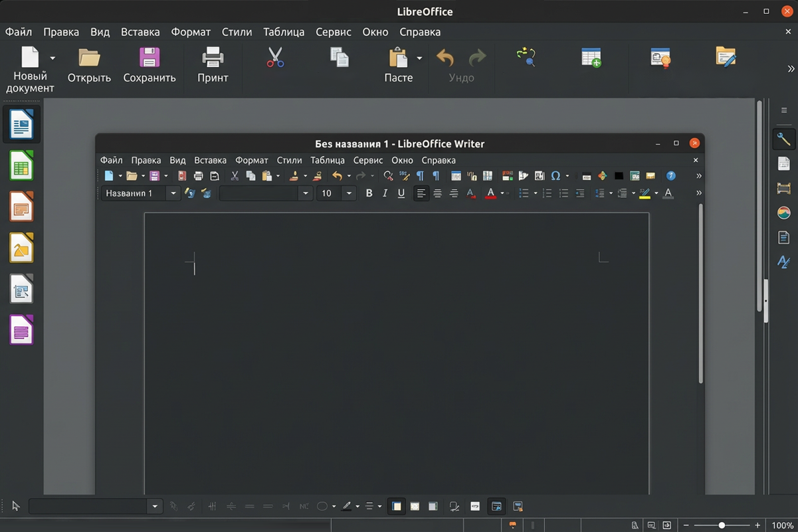
Task: Expand the Новый документ dropdown arrow
Action: click(x=52, y=58)
